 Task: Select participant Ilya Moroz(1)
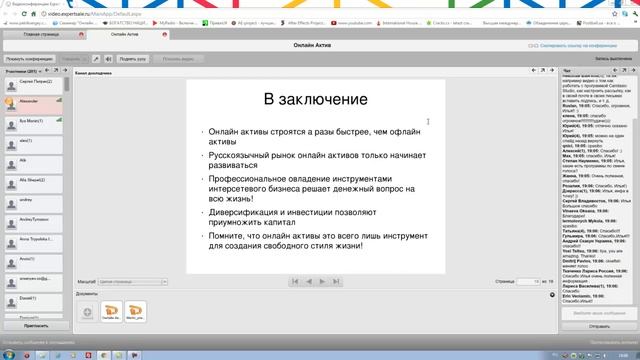coord(34,124)
